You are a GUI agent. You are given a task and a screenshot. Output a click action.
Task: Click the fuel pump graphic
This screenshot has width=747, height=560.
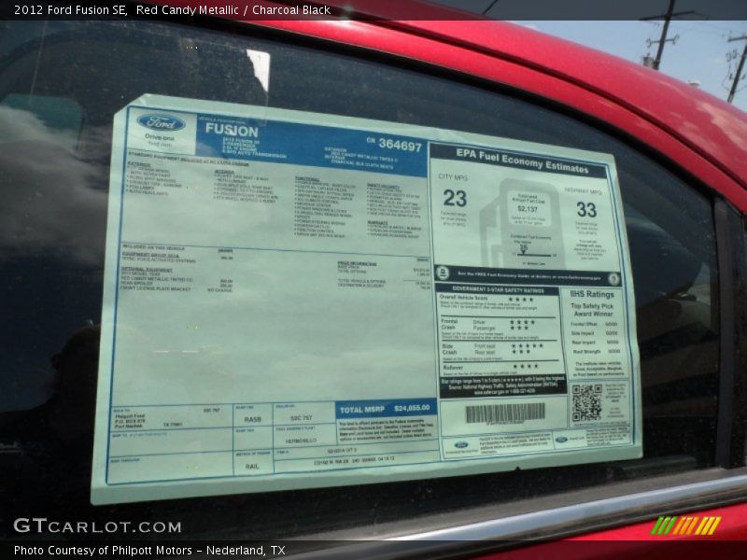(523, 224)
